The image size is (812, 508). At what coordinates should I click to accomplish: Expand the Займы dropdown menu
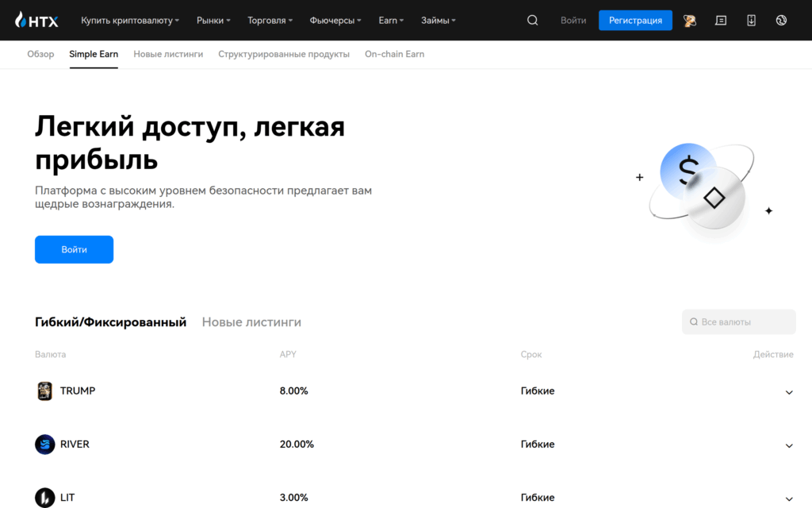[x=438, y=20]
